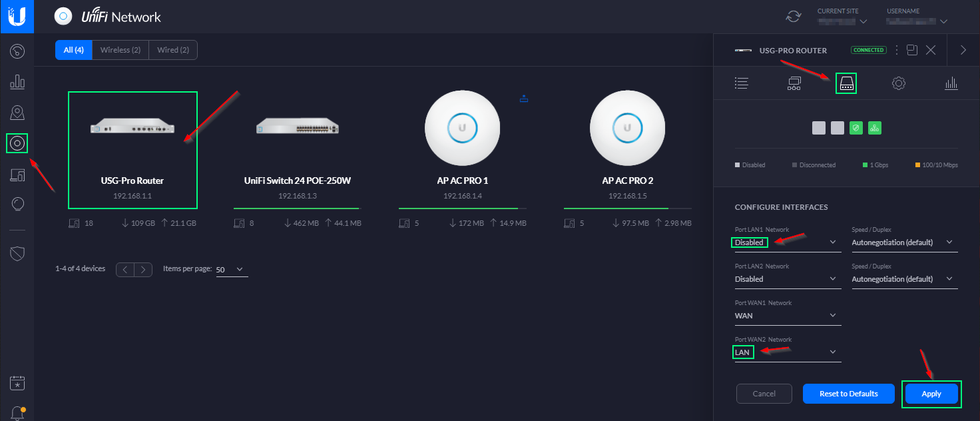
Task: Open the Insights lightbulb icon
Action: (17, 204)
